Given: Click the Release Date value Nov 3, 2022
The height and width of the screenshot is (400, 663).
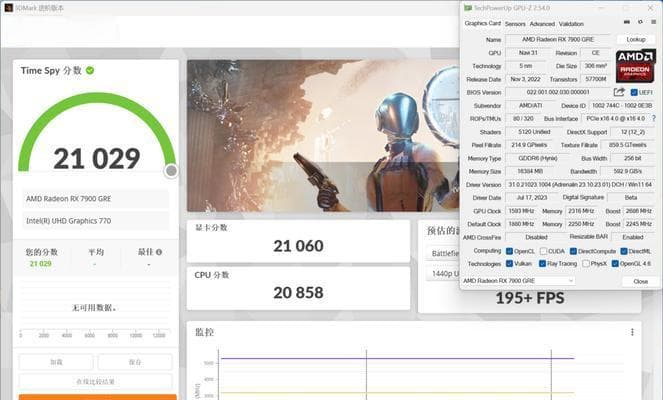Looking at the screenshot, I should click(525, 79).
